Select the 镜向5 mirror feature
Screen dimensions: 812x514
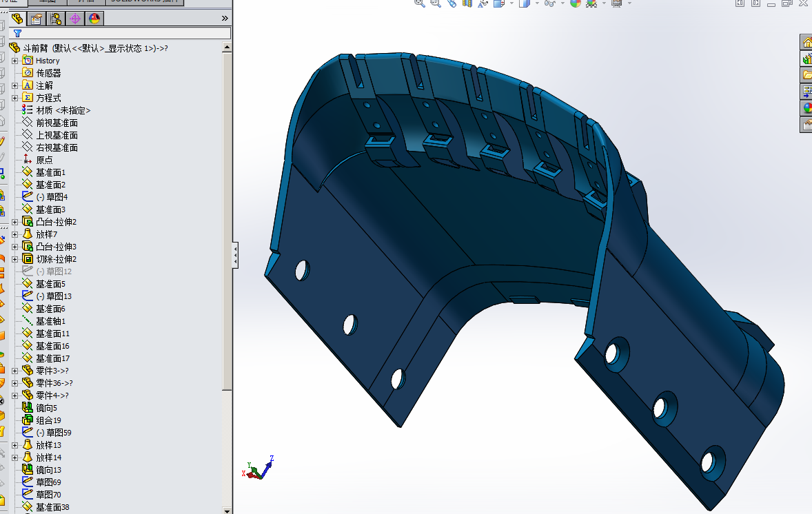[x=46, y=408]
